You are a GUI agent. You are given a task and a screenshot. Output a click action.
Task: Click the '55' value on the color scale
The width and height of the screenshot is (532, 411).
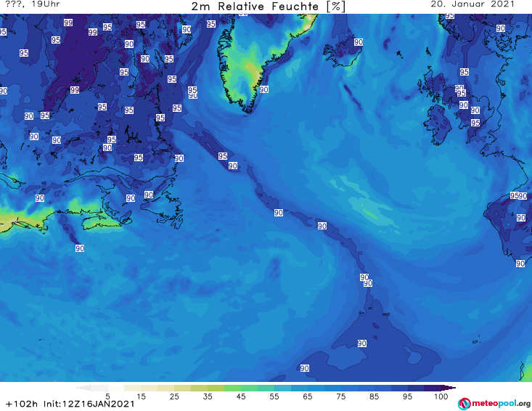coord(274,396)
